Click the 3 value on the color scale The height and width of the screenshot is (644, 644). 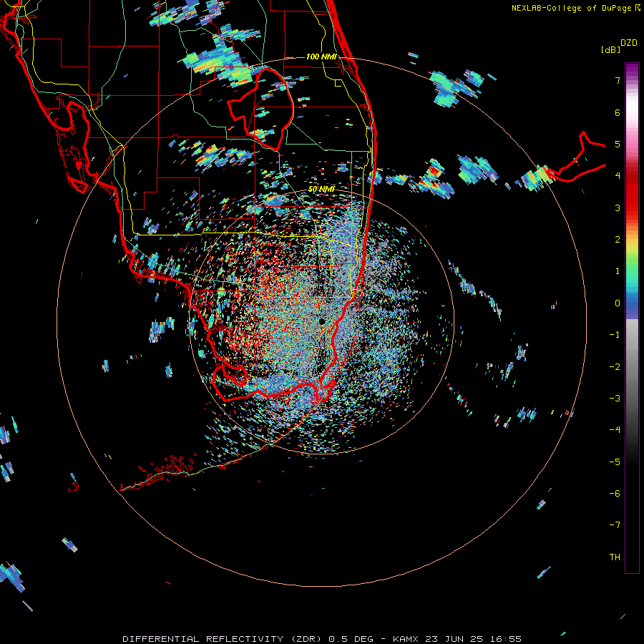pos(618,208)
